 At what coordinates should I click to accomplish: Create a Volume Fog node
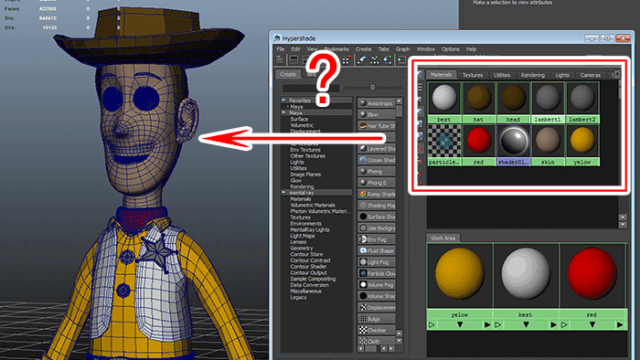pos(376,285)
